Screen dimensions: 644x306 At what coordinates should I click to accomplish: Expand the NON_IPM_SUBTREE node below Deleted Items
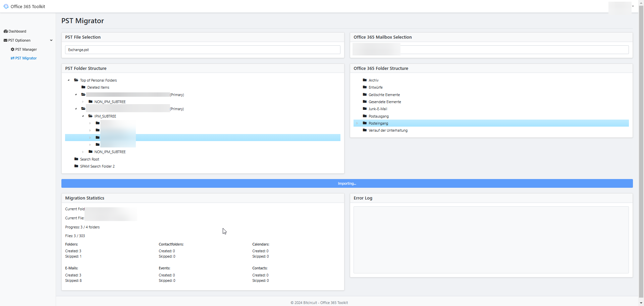83,102
